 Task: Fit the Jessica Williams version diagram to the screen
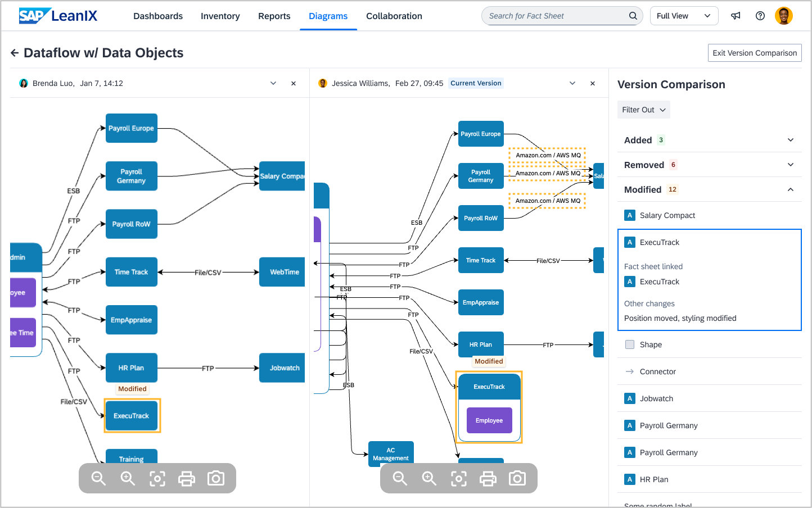point(459,478)
